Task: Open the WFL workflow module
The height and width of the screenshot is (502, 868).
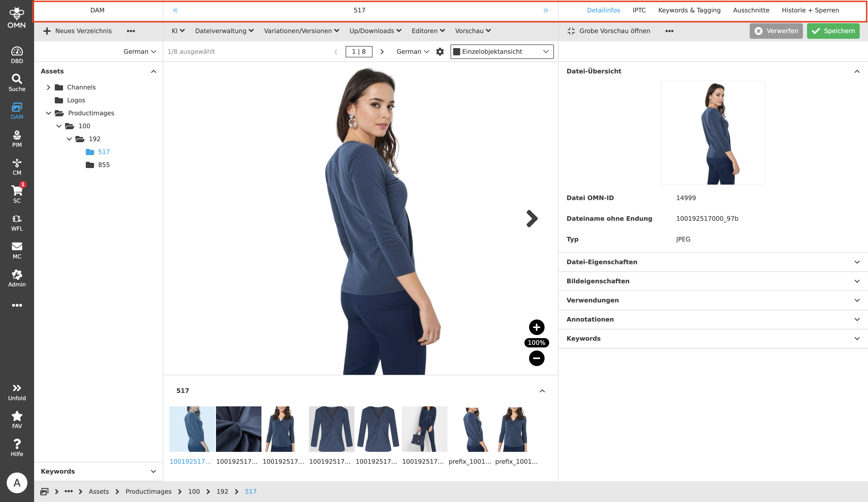Action: pos(17,222)
